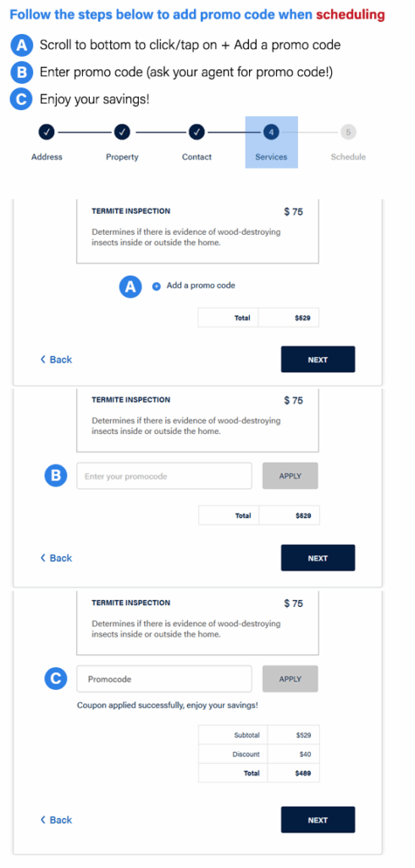Select the Contact step checkmark circle
Viewport: 415px width, 868px height.
197,131
